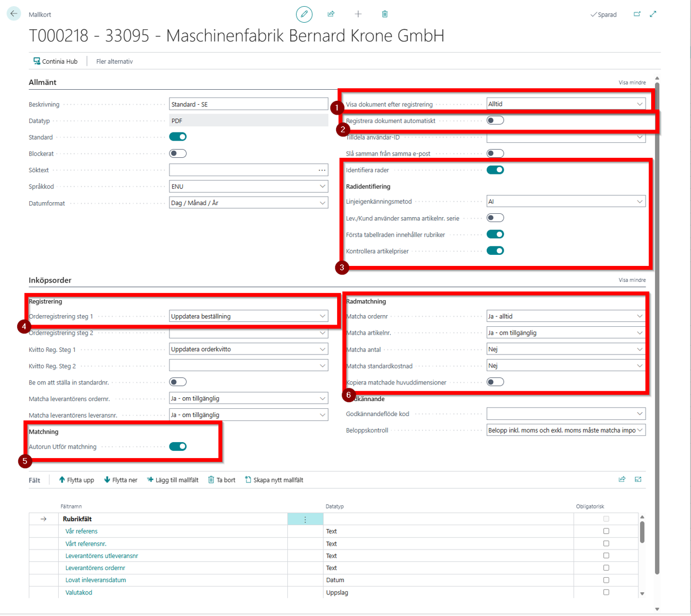
Task: Turn off Autorun Utför matchning toggle
Action: point(178,446)
